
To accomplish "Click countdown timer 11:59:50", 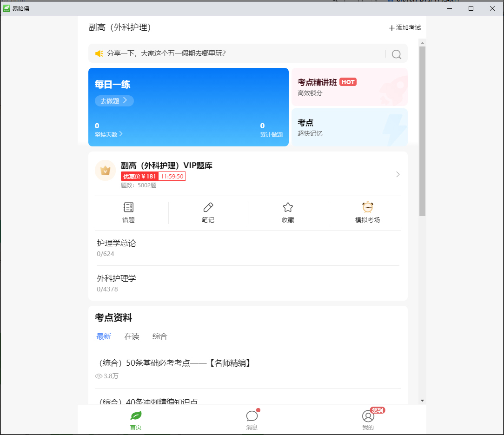I will pyautogui.click(x=172, y=177).
